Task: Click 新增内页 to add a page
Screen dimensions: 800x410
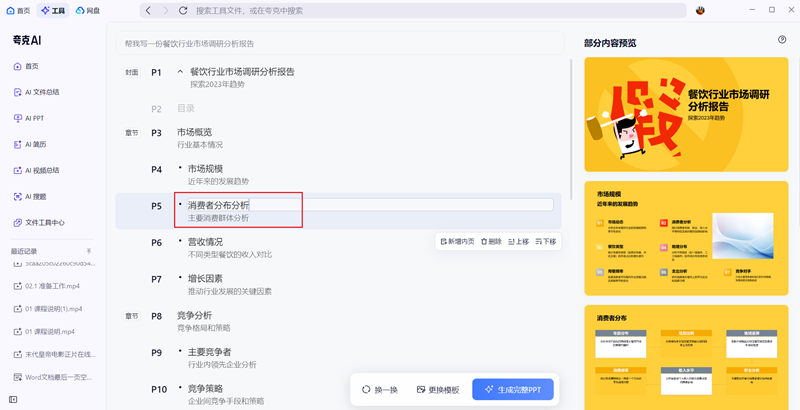Action: click(x=457, y=241)
